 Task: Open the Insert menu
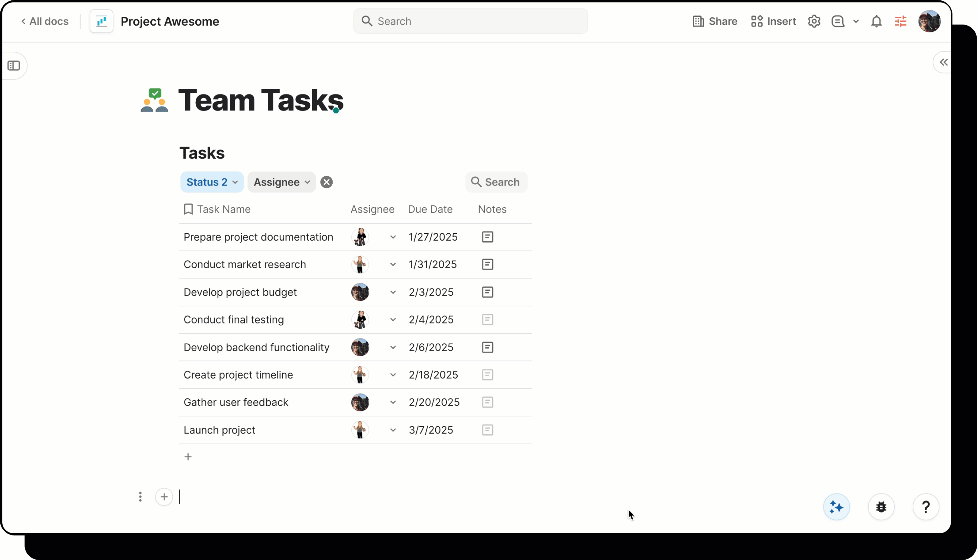[773, 21]
